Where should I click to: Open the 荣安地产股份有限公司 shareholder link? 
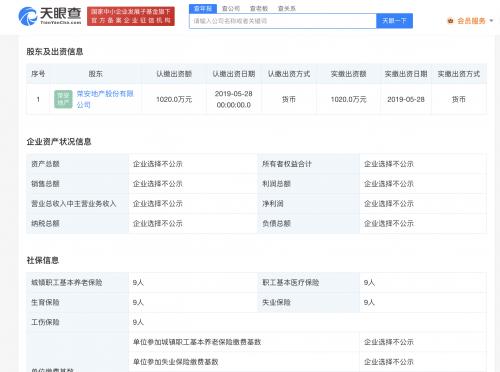(105, 99)
